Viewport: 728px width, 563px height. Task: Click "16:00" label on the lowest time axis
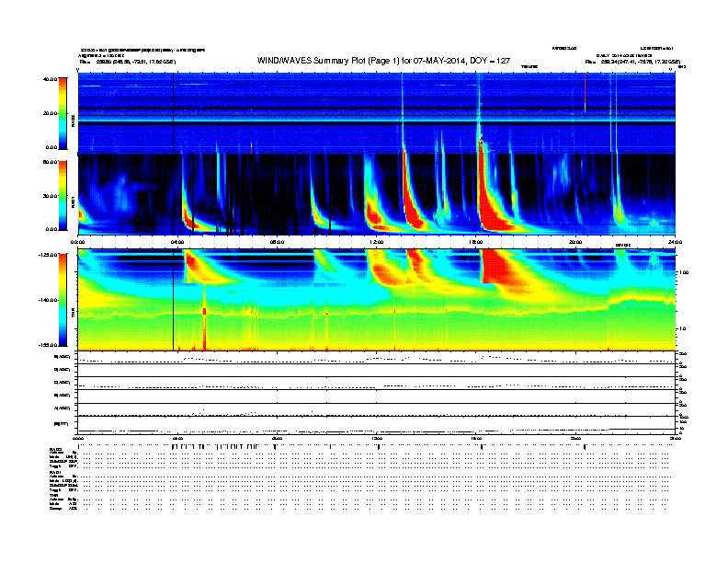pyautogui.click(x=476, y=438)
